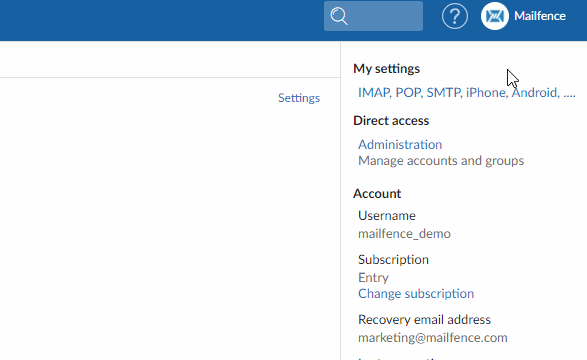Click the My settings heading
This screenshot has width=587, height=360.
pos(386,69)
